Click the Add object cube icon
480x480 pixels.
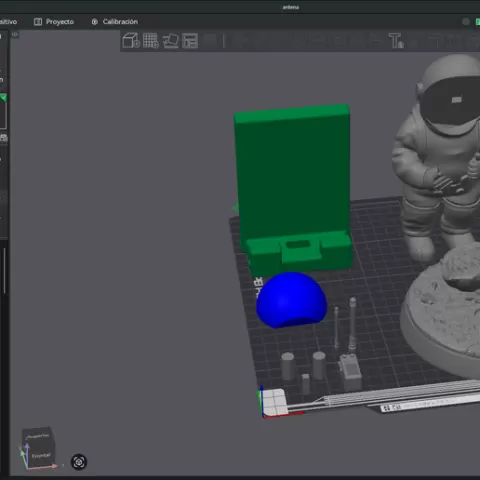tap(131, 41)
